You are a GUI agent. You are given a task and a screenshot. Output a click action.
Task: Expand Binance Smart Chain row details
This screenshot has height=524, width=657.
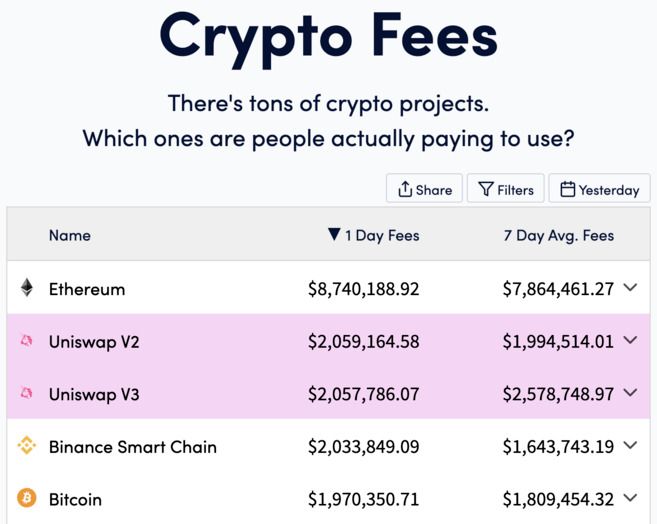pos(630,446)
